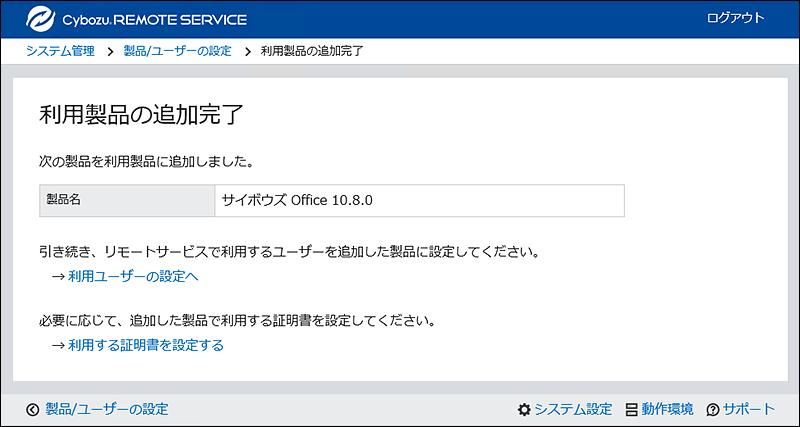Click 次の製品を利用製品に追加しました text

point(147,164)
